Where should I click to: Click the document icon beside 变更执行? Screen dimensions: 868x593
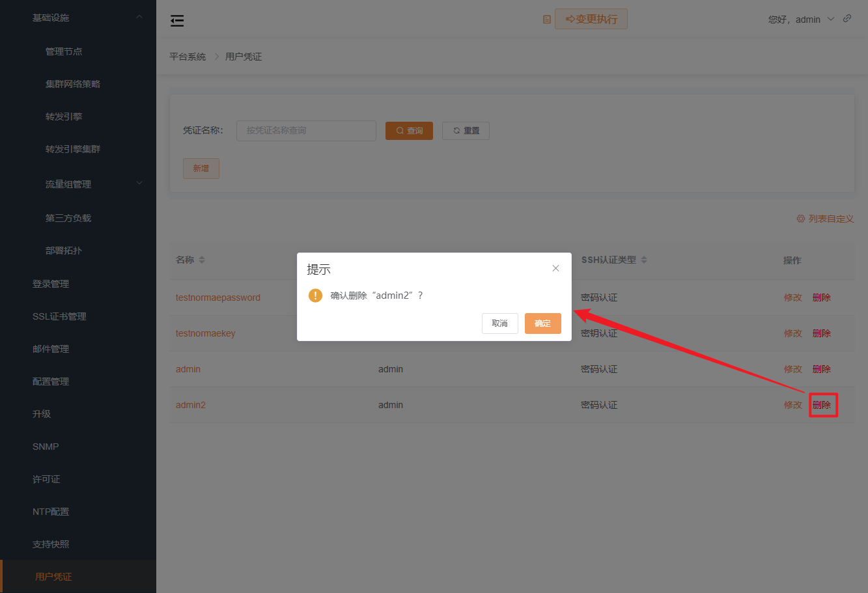[546, 19]
